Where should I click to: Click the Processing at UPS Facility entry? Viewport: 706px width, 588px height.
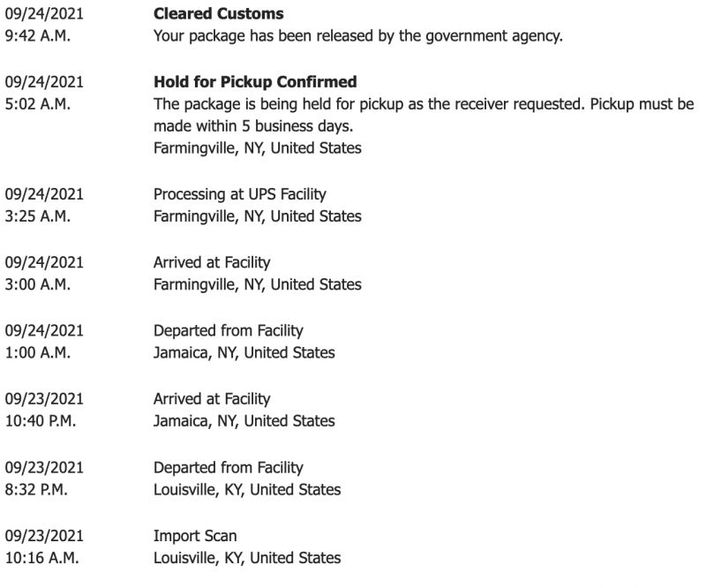[239, 194]
